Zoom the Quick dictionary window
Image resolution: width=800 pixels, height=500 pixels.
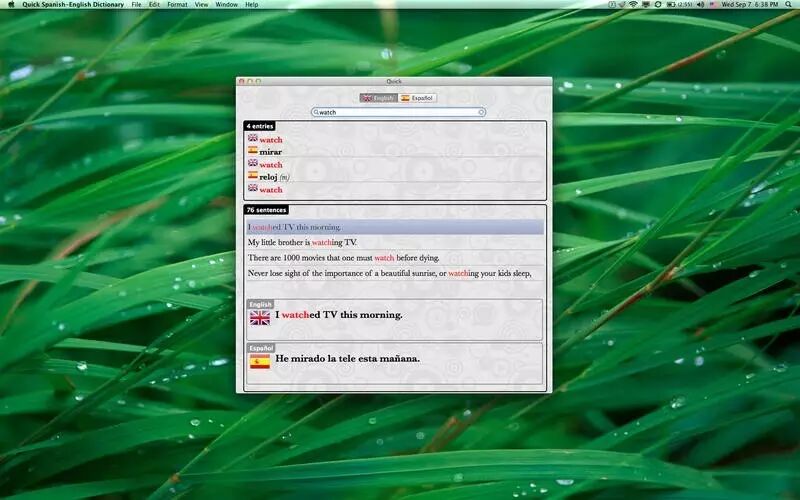pos(258,82)
